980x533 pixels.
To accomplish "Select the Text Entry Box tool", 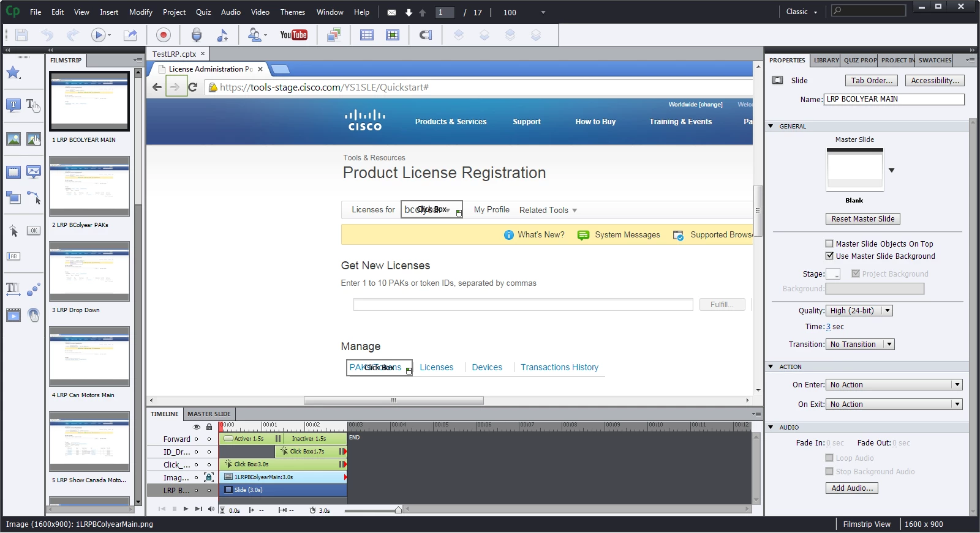I will (13, 256).
